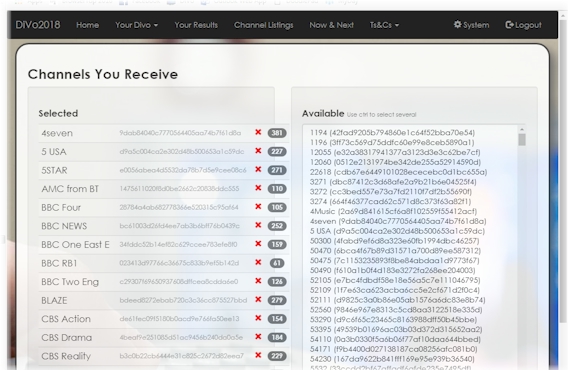
Task: Remove BBC RB1 with the red X
Action: 258,262
